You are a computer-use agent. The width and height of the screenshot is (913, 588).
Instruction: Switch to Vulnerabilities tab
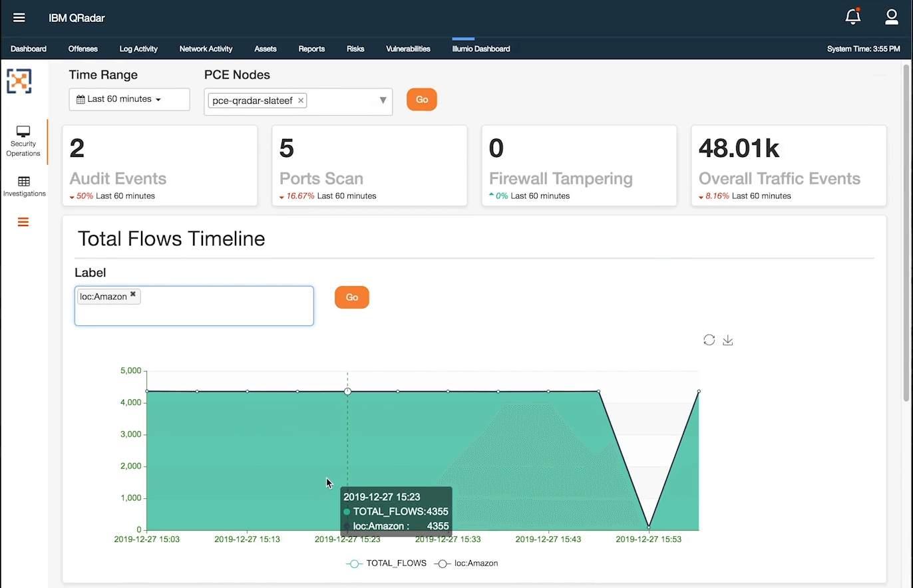coord(408,49)
